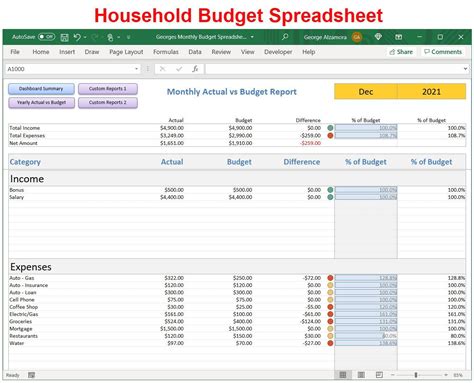The height and width of the screenshot is (383, 474).
Task: Select the Net Amount row label
Action: tap(23, 143)
